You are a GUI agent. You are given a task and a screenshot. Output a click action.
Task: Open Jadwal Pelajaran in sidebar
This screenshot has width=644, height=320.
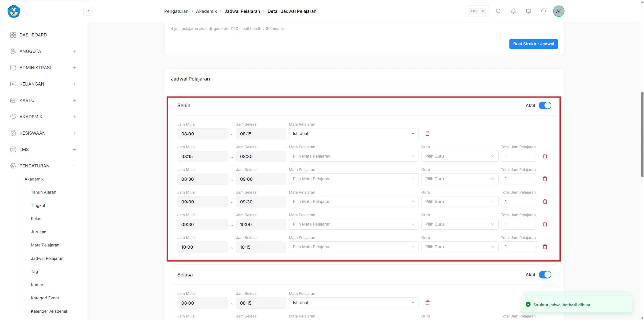pos(47,258)
